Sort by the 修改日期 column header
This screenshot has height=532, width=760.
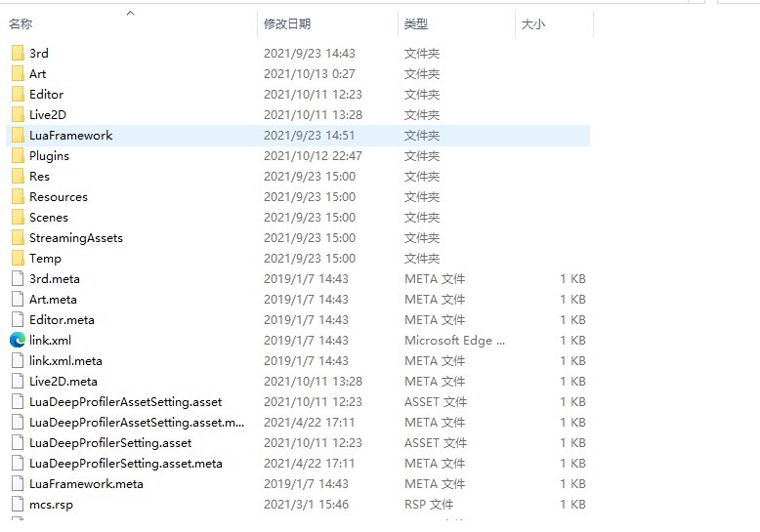[x=287, y=23]
